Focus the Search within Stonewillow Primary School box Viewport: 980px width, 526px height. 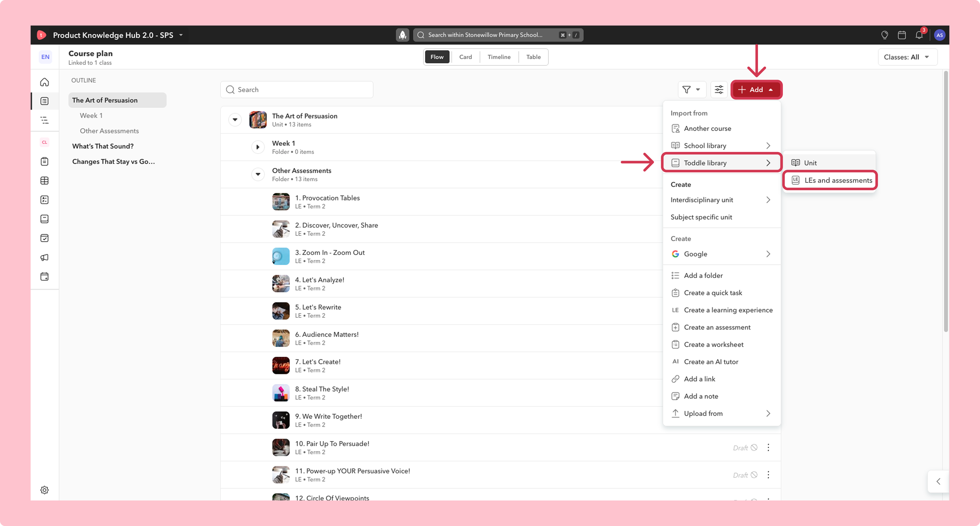[x=498, y=35]
